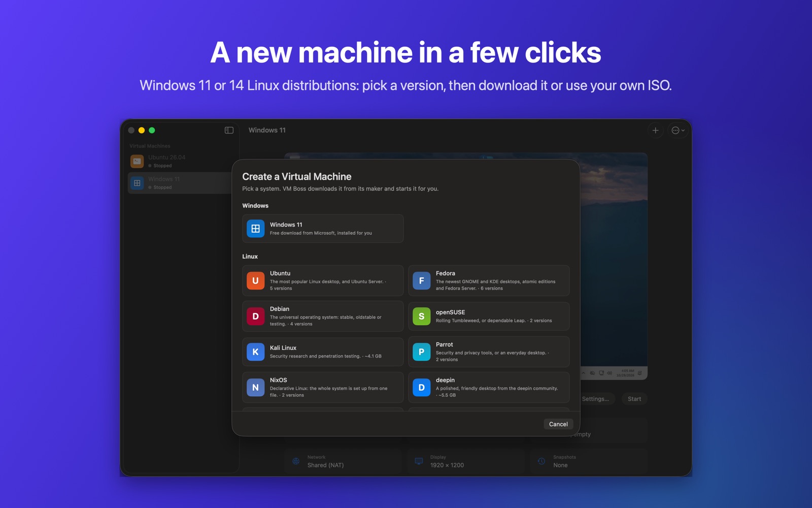This screenshot has height=508, width=812.
Task: Click the 'Linux' section heading
Action: [x=250, y=257]
